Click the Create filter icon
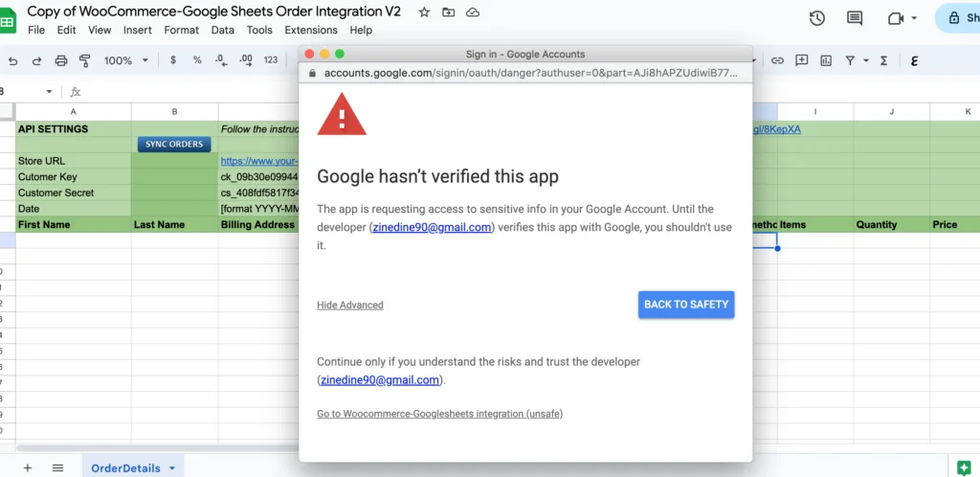The height and width of the screenshot is (477, 980). (x=850, y=60)
